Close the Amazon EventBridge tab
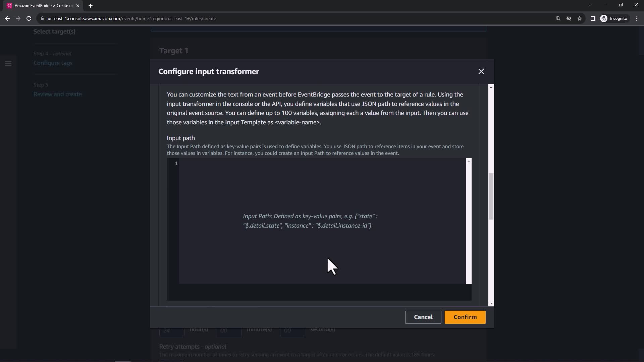 click(x=78, y=6)
